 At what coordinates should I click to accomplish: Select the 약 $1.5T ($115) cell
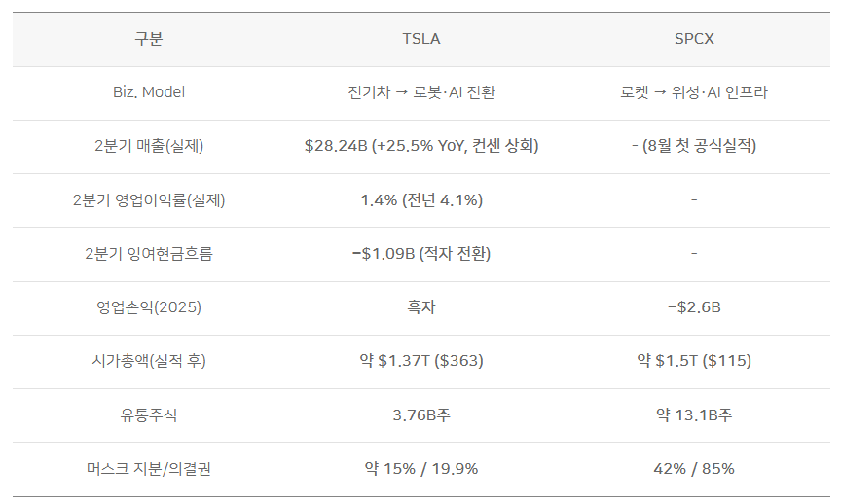click(694, 361)
